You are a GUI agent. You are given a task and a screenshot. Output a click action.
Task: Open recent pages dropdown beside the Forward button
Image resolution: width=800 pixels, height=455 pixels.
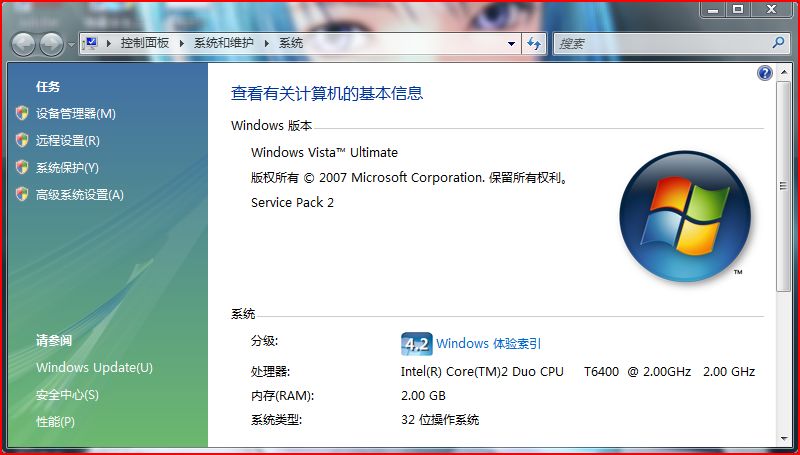pyautogui.click(x=71, y=45)
